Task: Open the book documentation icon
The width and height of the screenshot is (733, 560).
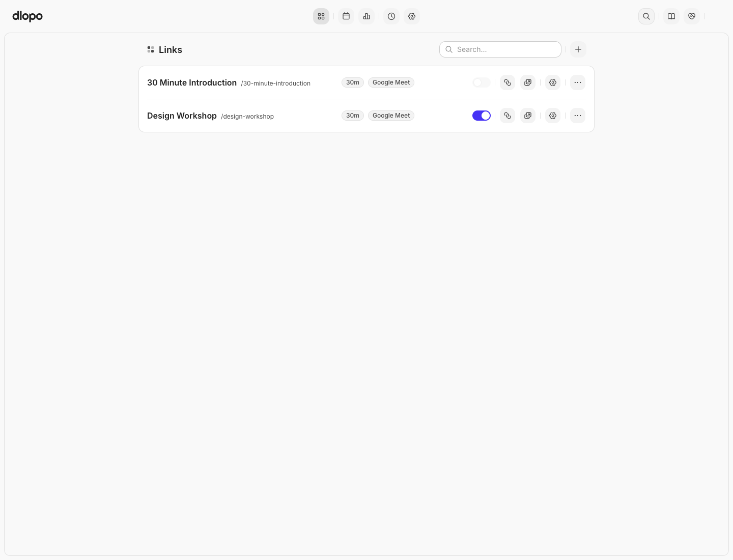Action: pos(671,16)
